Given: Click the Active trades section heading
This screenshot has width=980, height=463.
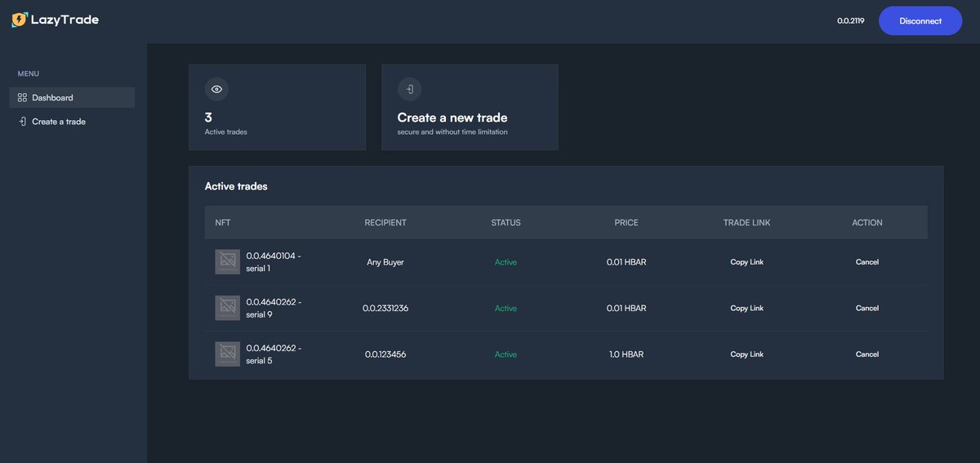Looking at the screenshot, I should pyautogui.click(x=236, y=186).
